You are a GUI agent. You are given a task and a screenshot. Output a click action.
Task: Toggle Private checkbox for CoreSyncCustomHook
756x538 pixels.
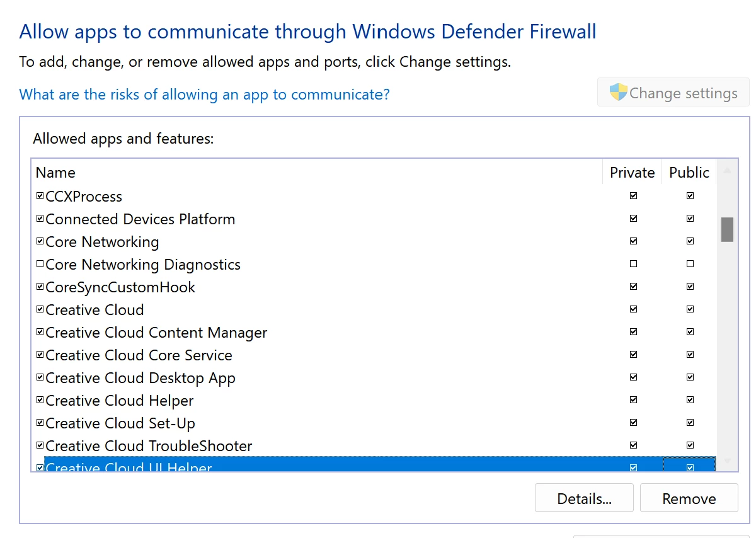coord(633,287)
